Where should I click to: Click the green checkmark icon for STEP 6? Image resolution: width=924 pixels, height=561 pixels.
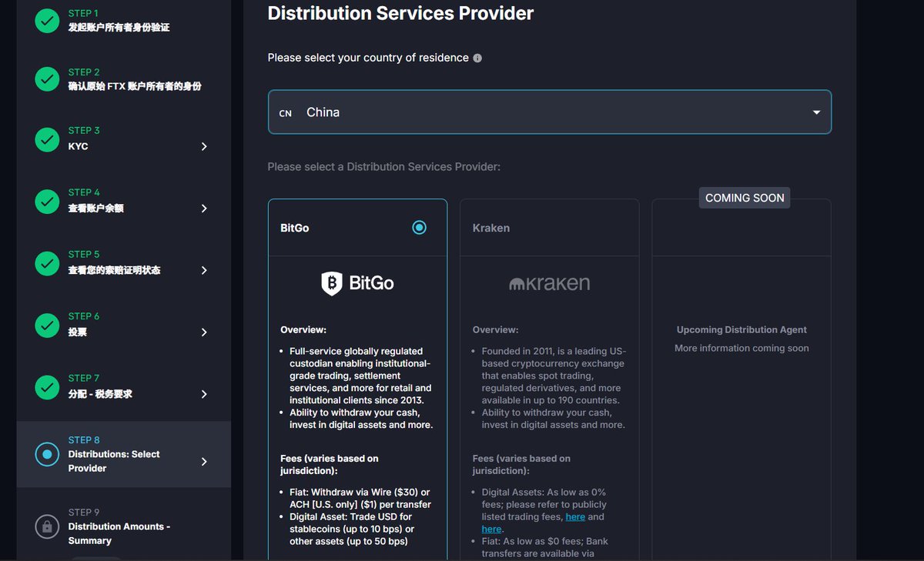(x=47, y=325)
